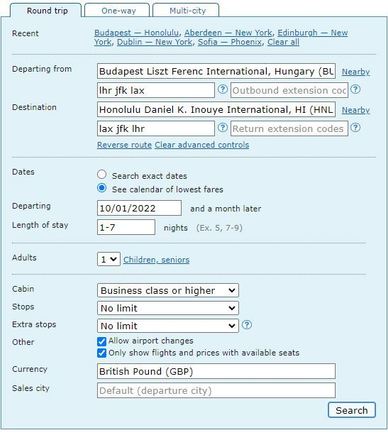Open Nearby link beside Departing from
The height and width of the screenshot is (435, 388).
pyautogui.click(x=356, y=72)
